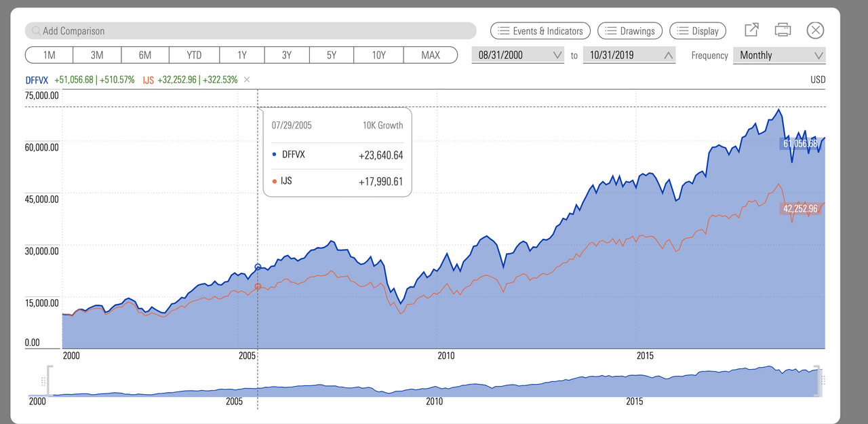The height and width of the screenshot is (424, 868).
Task: Select the 5Y time range
Action: coord(332,55)
